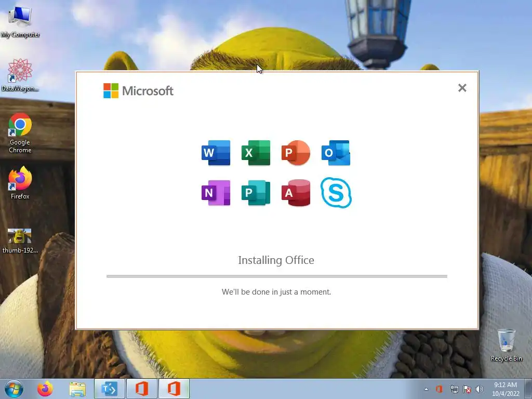This screenshot has height=399, width=532.
Task: Click the Excel icon in installer
Action: pos(256,153)
